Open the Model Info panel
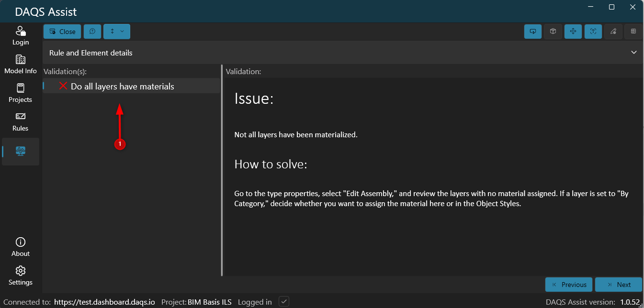 click(x=20, y=64)
